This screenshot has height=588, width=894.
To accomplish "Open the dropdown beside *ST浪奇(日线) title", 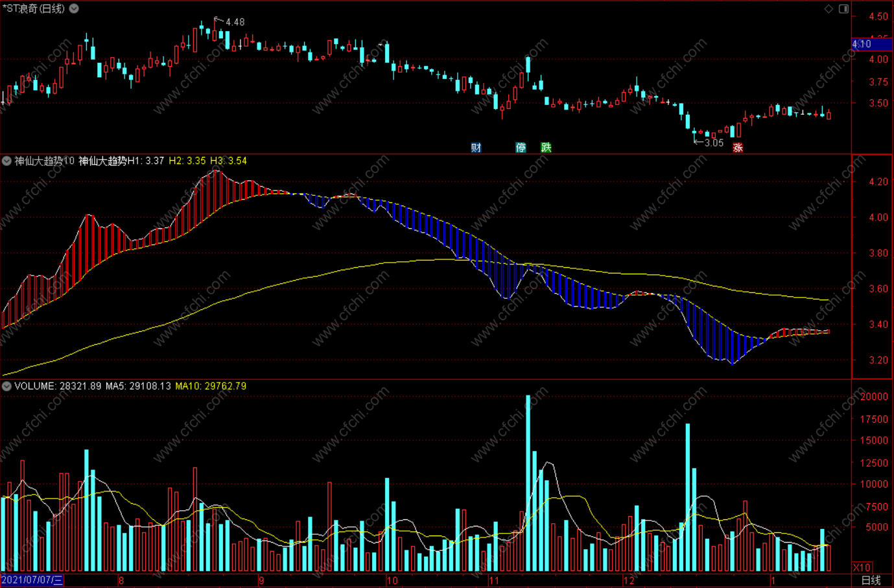I will [74, 8].
